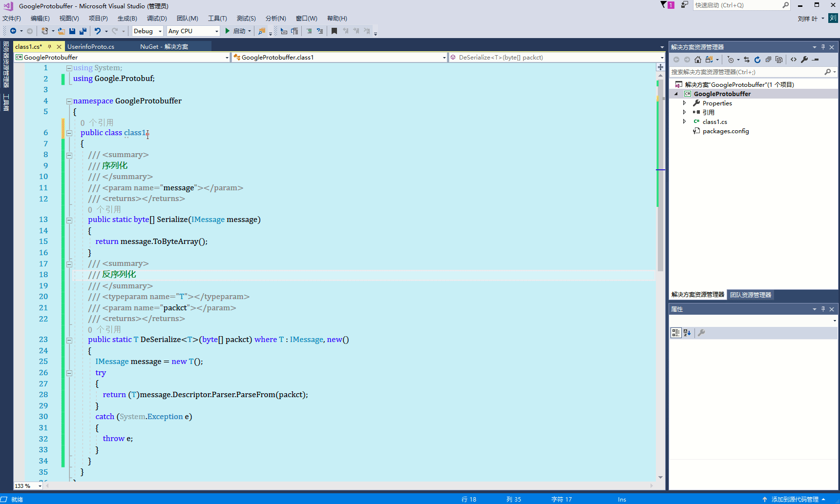Open the GoogleProtobuffer.class1 type dropdown
This screenshot has width=840, height=504.
pyautogui.click(x=339, y=58)
